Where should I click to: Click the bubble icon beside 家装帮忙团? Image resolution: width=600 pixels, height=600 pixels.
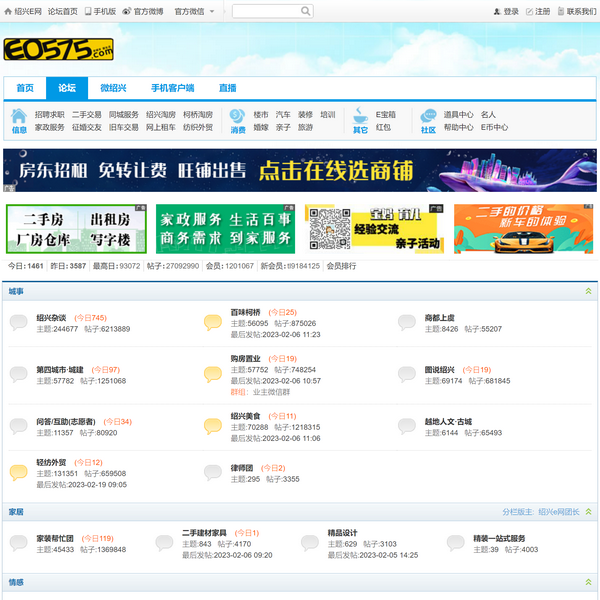[19, 543]
